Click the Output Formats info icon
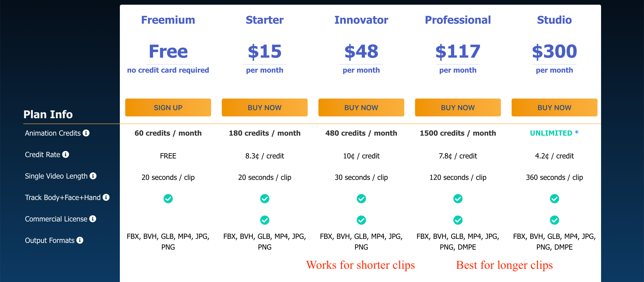Image resolution: width=644 pixels, height=282 pixels. point(80,240)
